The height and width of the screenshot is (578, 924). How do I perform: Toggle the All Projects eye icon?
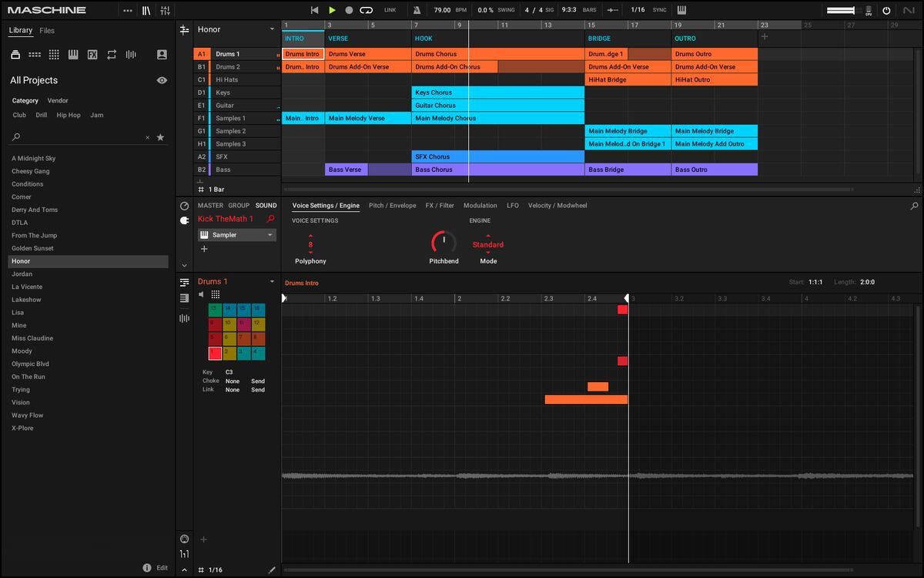(x=162, y=80)
